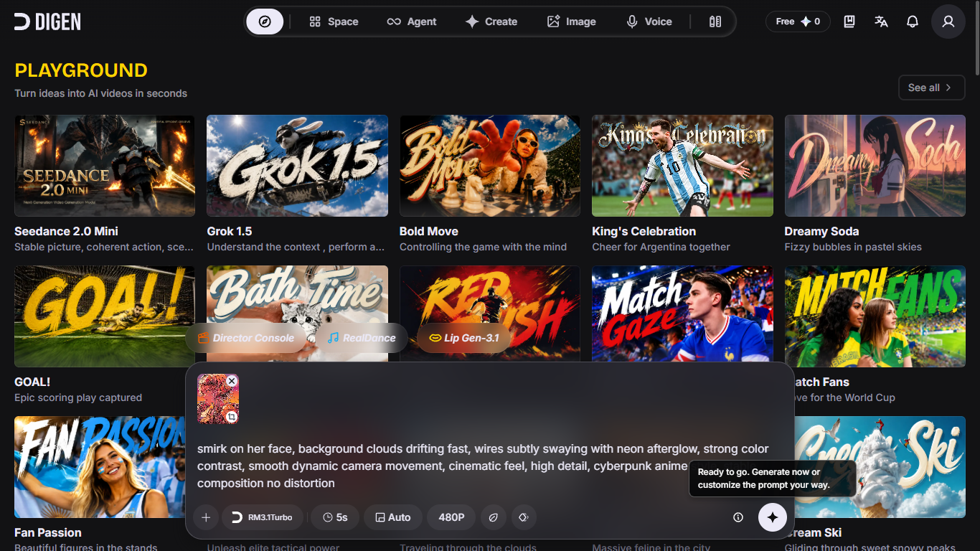Open the RM3.1Turbo model selector

262,517
